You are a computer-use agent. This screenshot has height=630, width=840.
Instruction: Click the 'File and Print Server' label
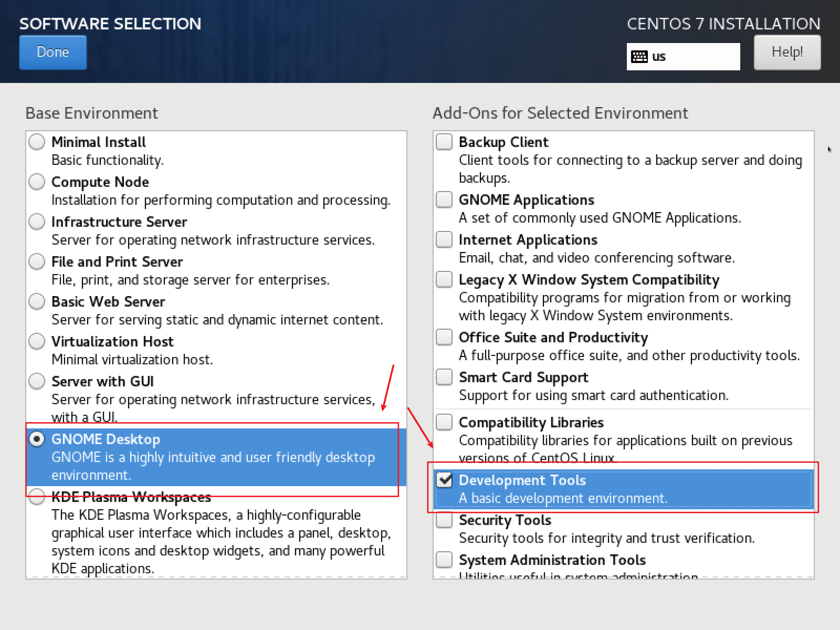tap(117, 262)
